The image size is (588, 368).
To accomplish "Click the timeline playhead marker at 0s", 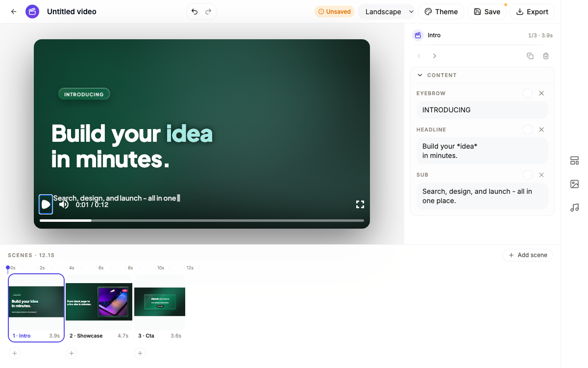I will click(7, 268).
